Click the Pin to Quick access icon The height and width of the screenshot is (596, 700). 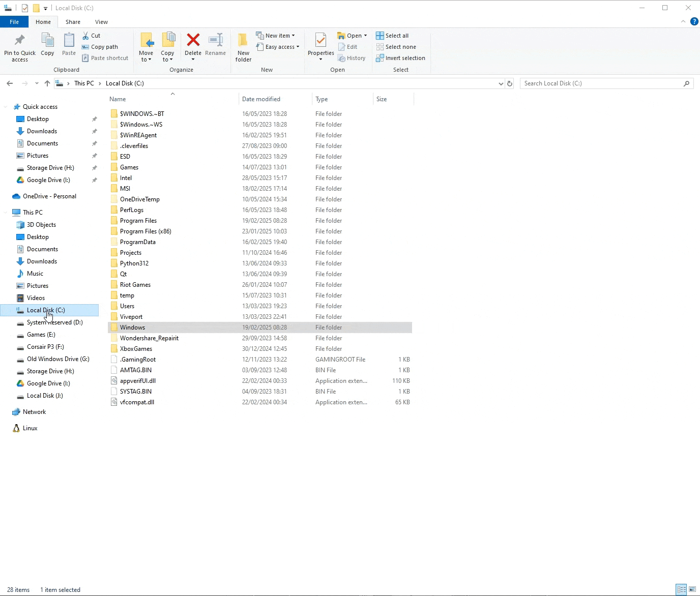(20, 41)
